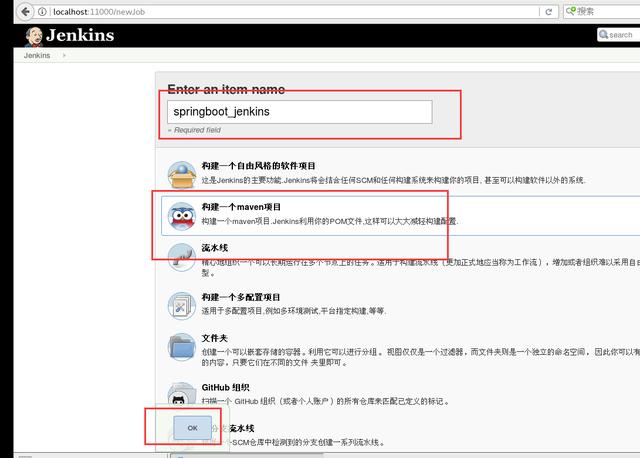The height and width of the screenshot is (458, 640).
Task: Click the multi-configuration description text
Action: click(x=294, y=311)
